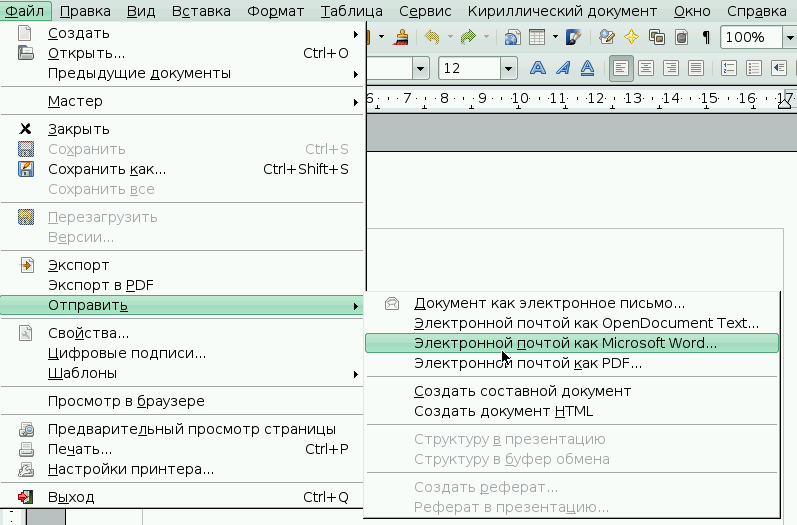The height and width of the screenshot is (525, 797).
Task: Click the Format Paintbrush icon
Action: coord(401,38)
